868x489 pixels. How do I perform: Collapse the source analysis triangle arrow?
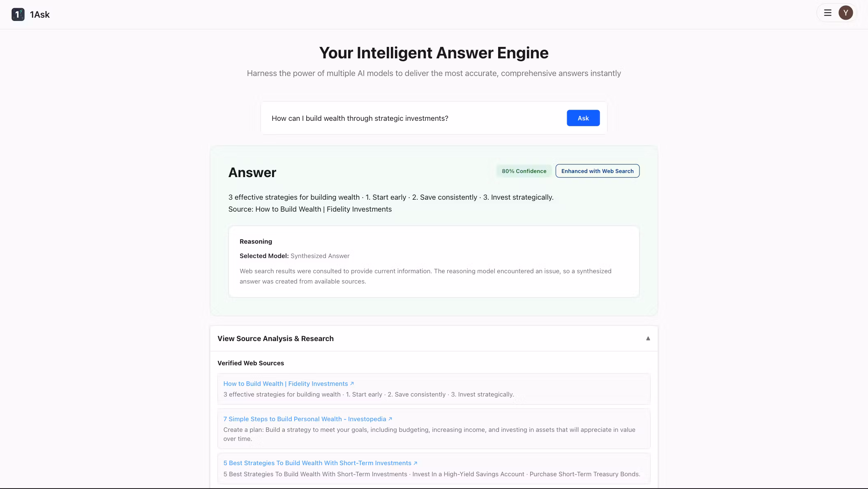coord(648,338)
